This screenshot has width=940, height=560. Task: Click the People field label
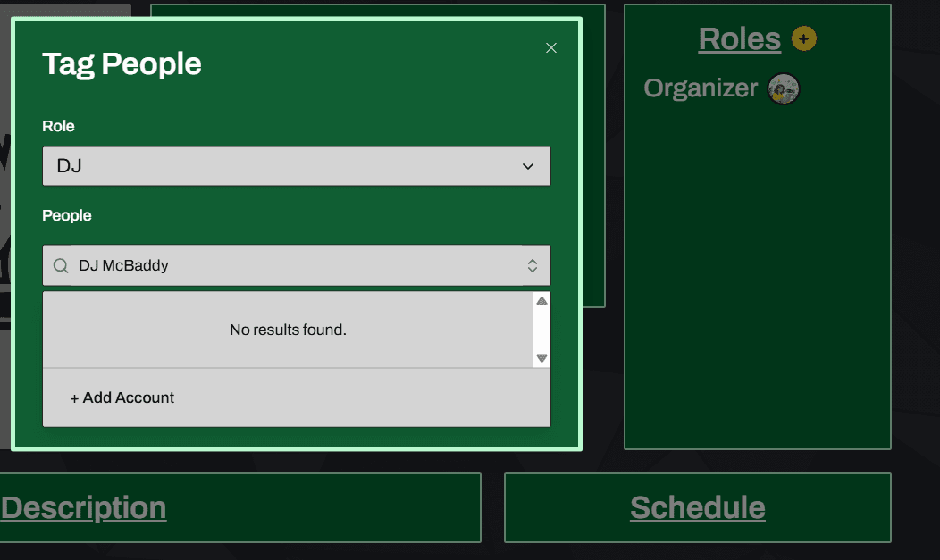coord(67,215)
